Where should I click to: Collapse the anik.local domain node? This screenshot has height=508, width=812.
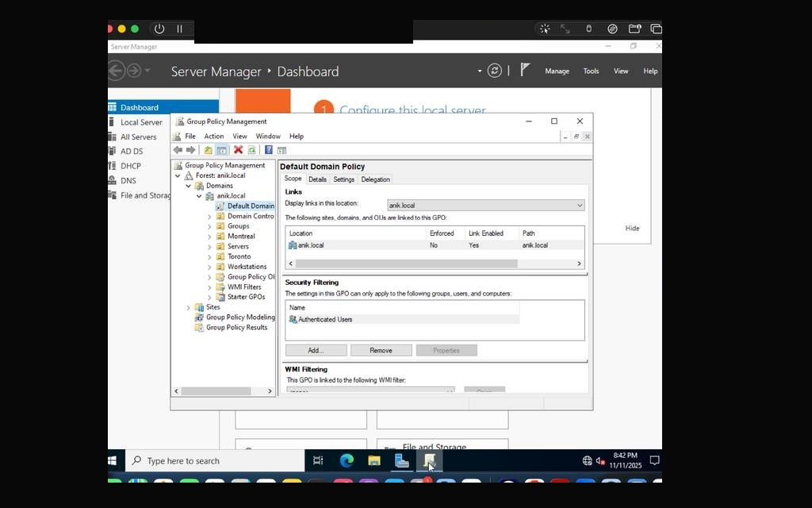pos(199,196)
